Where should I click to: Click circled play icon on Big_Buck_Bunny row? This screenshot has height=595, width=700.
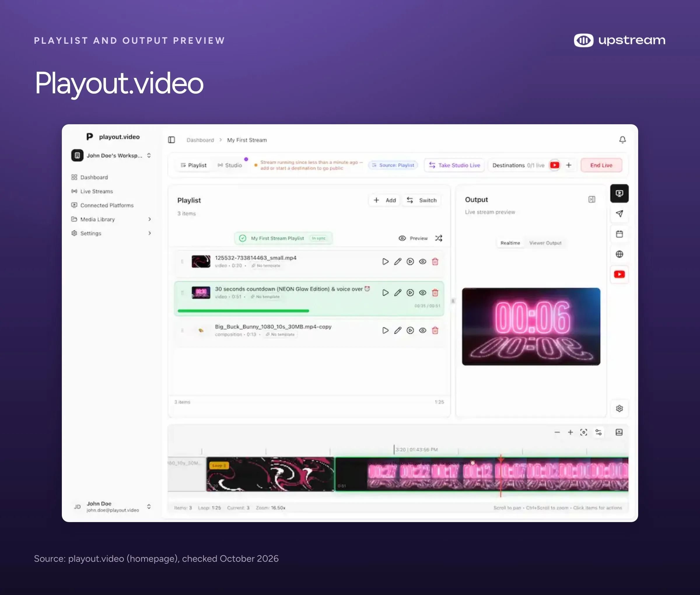tap(410, 330)
